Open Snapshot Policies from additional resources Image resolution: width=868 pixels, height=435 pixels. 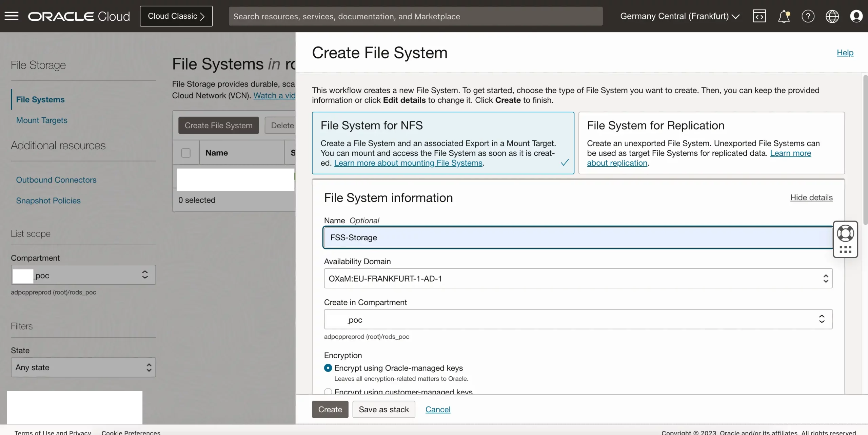click(x=48, y=200)
